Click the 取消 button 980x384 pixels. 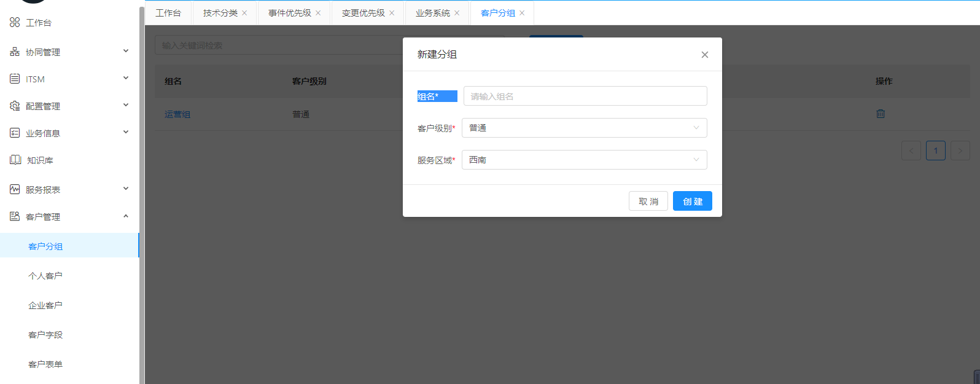pyautogui.click(x=648, y=201)
